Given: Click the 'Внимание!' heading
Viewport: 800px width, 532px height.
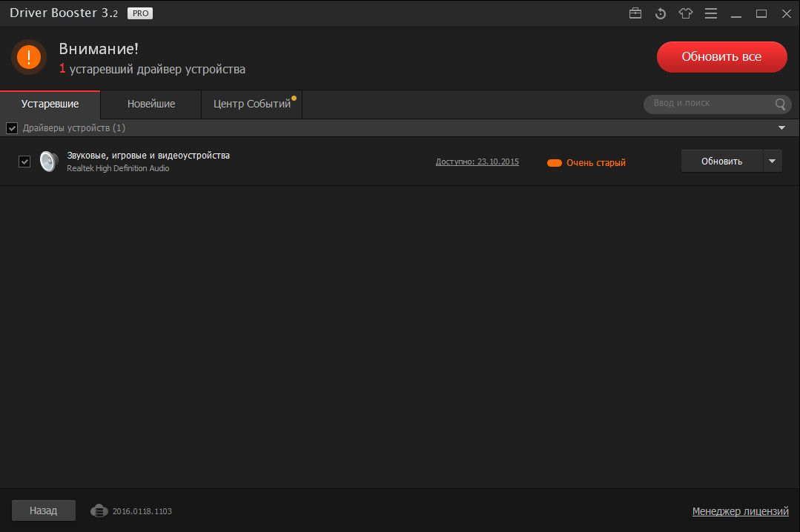Looking at the screenshot, I should 99,49.
